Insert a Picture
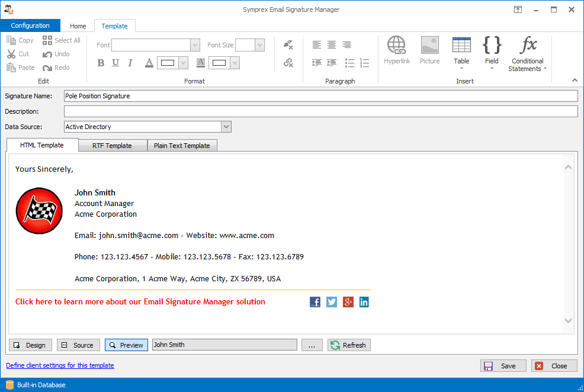 pos(429,50)
